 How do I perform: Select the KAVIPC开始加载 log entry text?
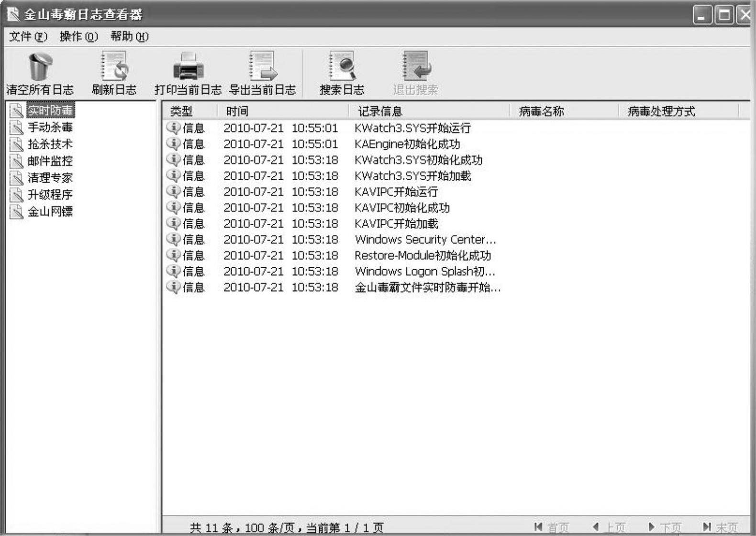pyautogui.click(x=396, y=223)
